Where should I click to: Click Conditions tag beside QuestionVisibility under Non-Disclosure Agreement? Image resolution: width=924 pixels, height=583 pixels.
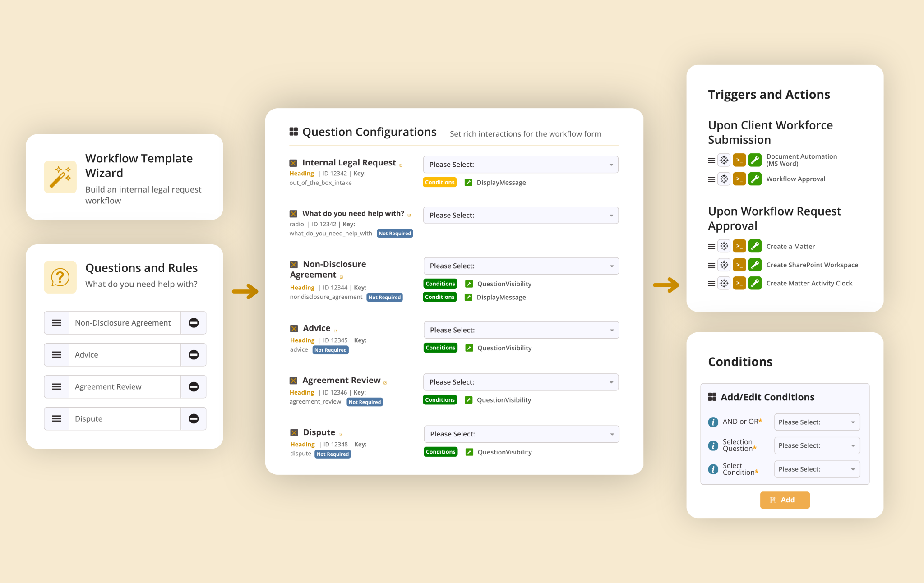[440, 284]
